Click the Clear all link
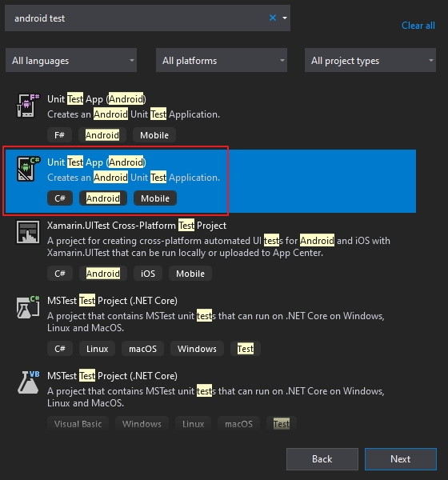 tap(418, 26)
